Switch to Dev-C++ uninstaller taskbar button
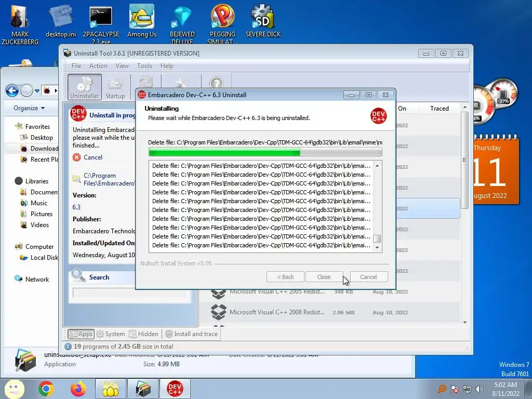Viewport: 532px width, 399px height. pos(175,389)
